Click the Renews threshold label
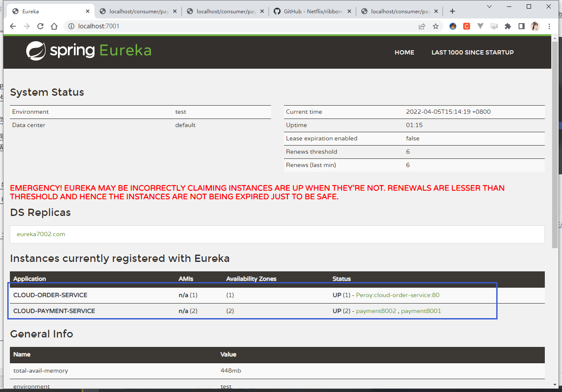 [x=312, y=152]
